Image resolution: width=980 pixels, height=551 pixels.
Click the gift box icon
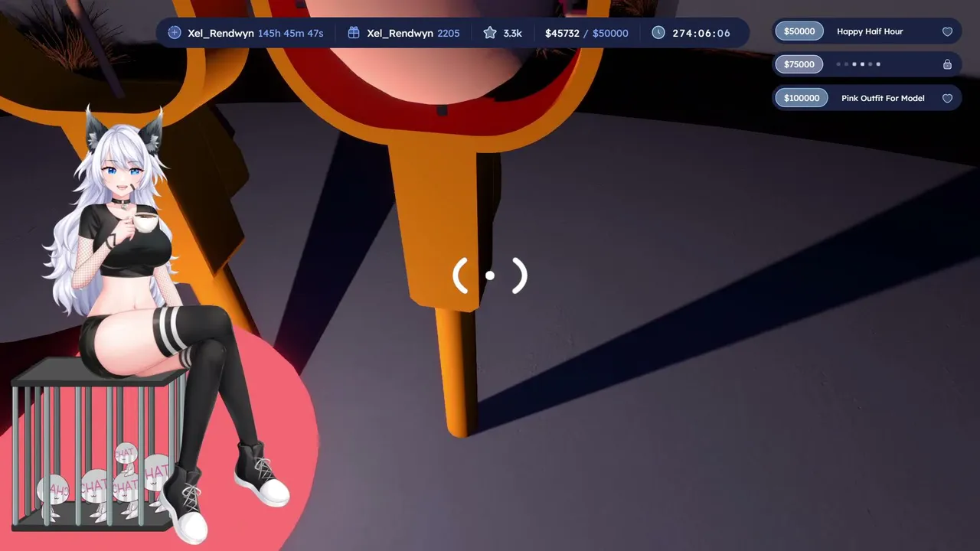354,33
